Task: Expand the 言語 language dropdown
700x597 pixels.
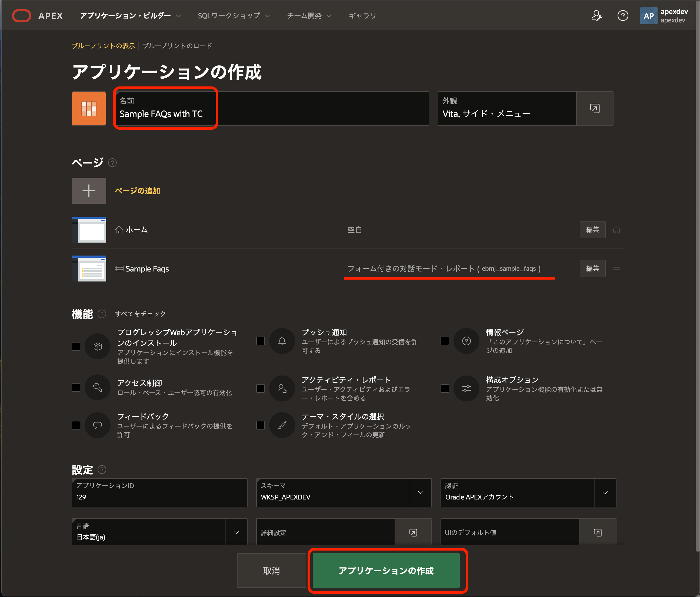Action: (236, 532)
